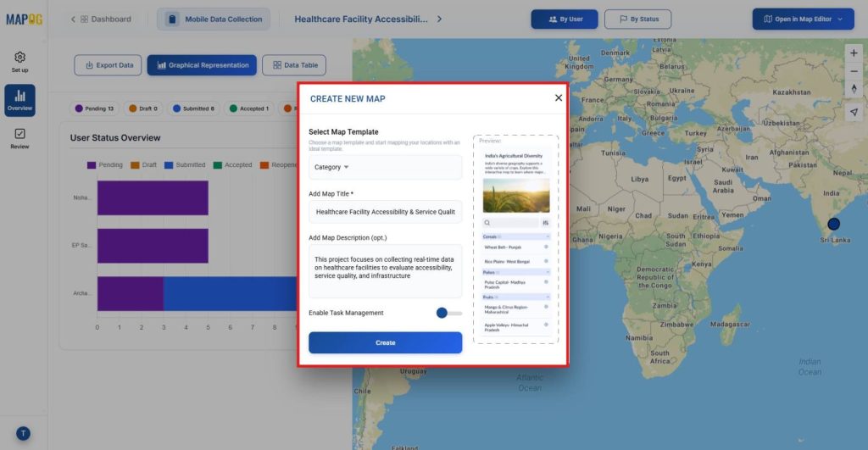
Task: Reset map compass orientation
Action: pos(854,89)
